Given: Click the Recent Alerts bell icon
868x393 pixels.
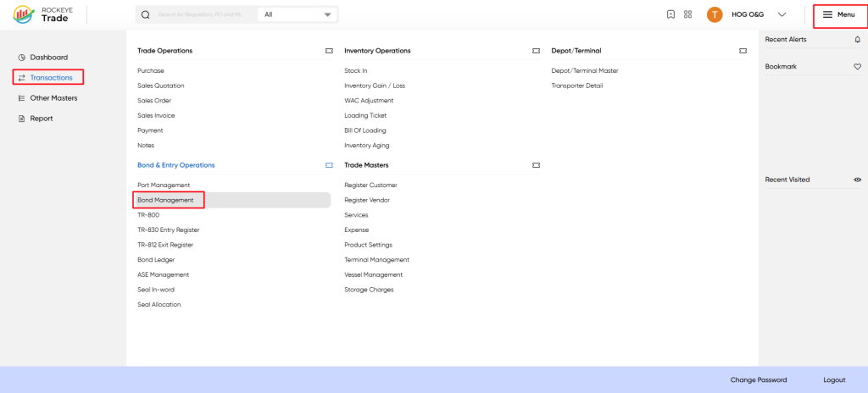Looking at the screenshot, I should (x=858, y=39).
